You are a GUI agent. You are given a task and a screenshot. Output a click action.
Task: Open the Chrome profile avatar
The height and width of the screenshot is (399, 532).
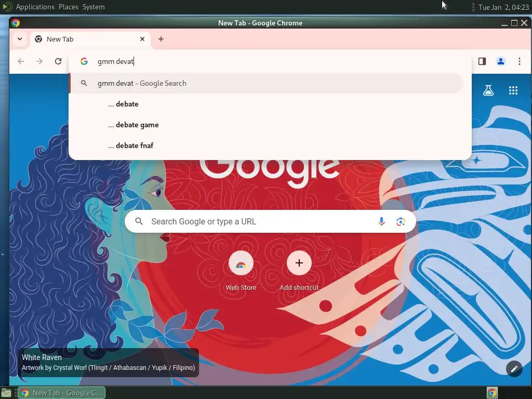click(501, 61)
